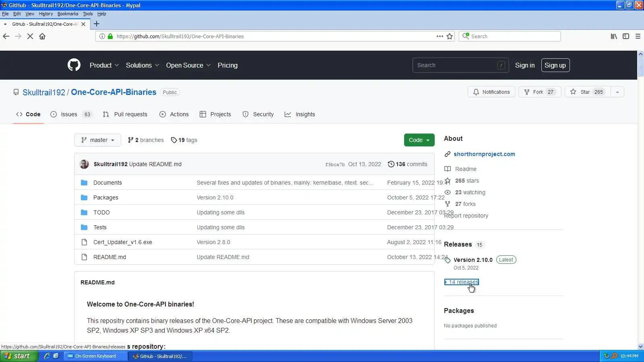Open the Security tab
Viewport: 644px width, 362px height.
pyautogui.click(x=258, y=114)
